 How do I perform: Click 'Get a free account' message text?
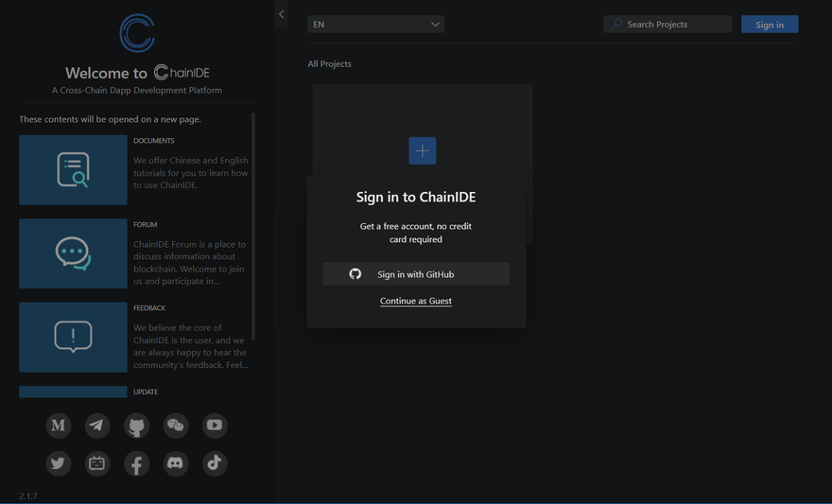coord(416,233)
